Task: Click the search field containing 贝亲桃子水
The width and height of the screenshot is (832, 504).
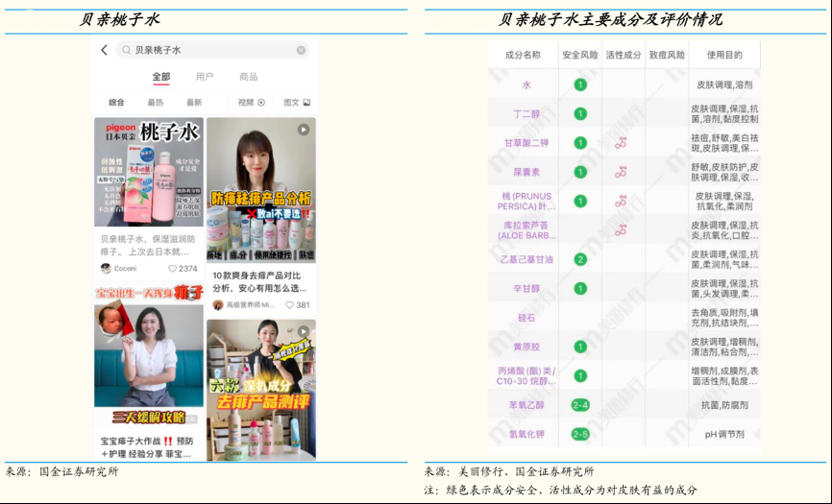Action: point(207,50)
